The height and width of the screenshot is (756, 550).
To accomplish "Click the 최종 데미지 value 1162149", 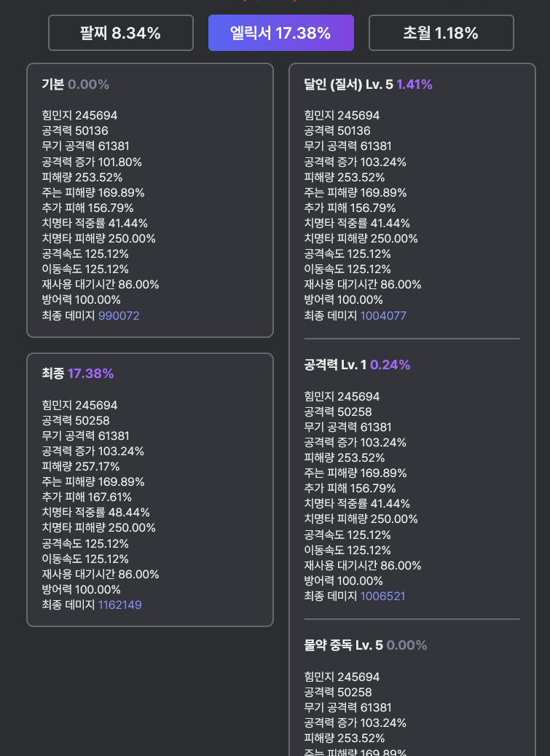I will click(x=120, y=605).
